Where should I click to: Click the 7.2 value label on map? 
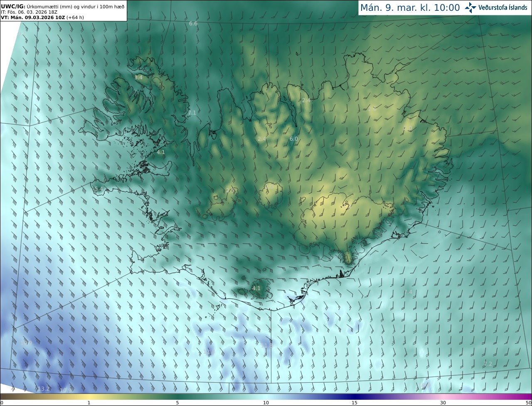pos(488,364)
